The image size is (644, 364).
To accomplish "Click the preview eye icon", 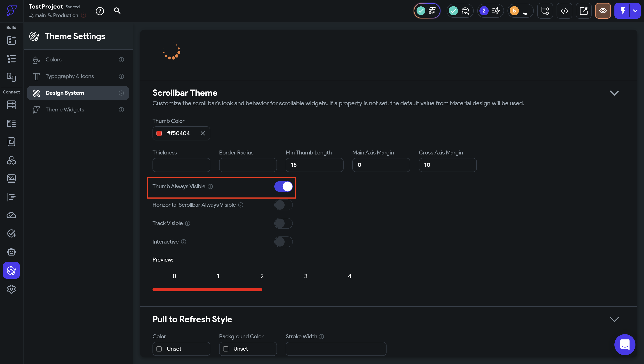I will [x=603, y=11].
